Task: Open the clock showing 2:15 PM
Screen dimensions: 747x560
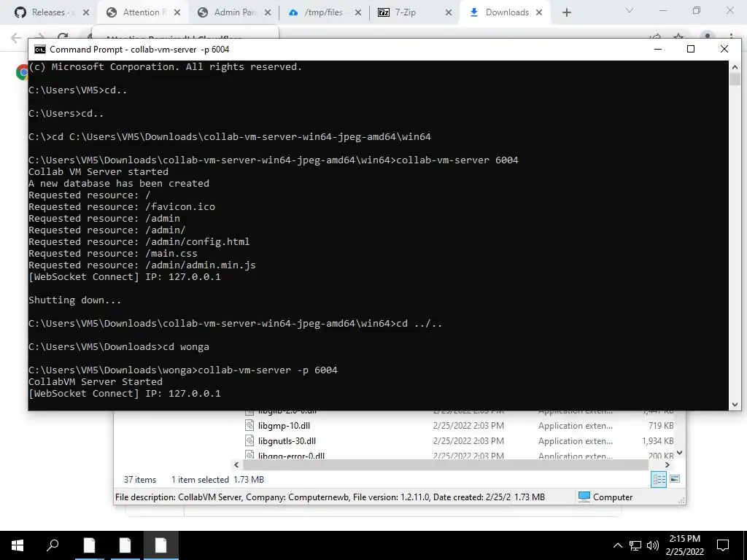Action: 684,545
